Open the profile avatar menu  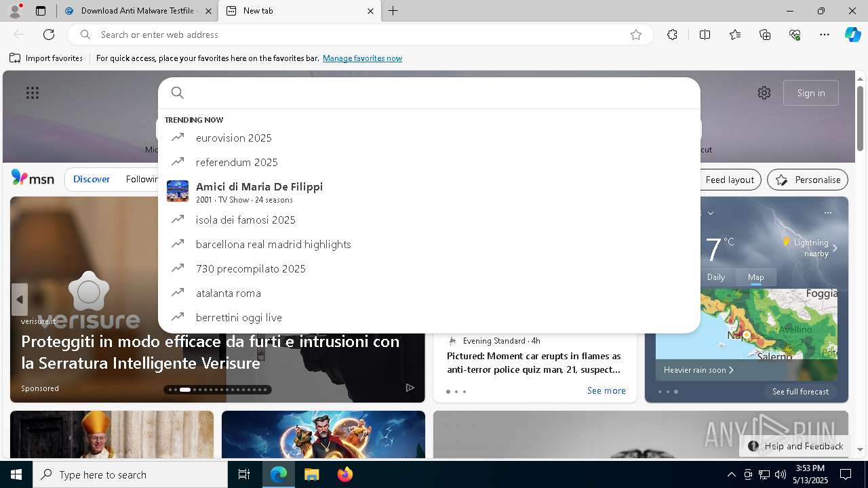pyautogui.click(x=15, y=11)
